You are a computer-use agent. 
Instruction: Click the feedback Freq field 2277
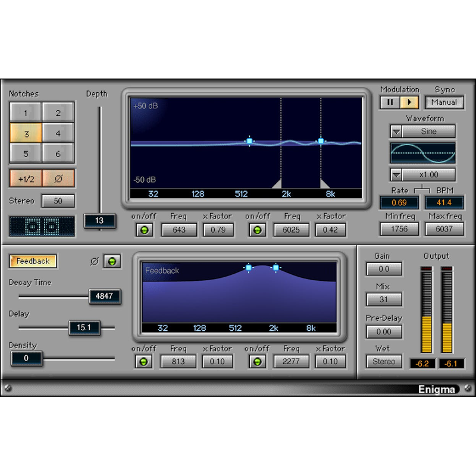tap(291, 362)
